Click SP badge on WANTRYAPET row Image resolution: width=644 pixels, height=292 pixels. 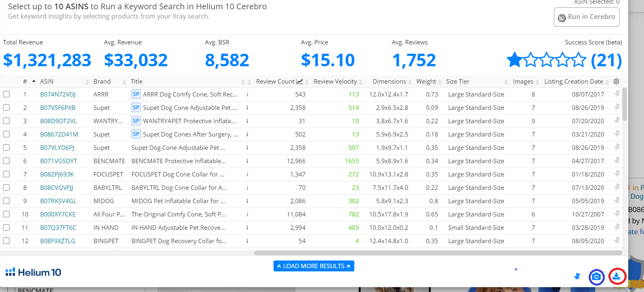pyautogui.click(x=136, y=121)
